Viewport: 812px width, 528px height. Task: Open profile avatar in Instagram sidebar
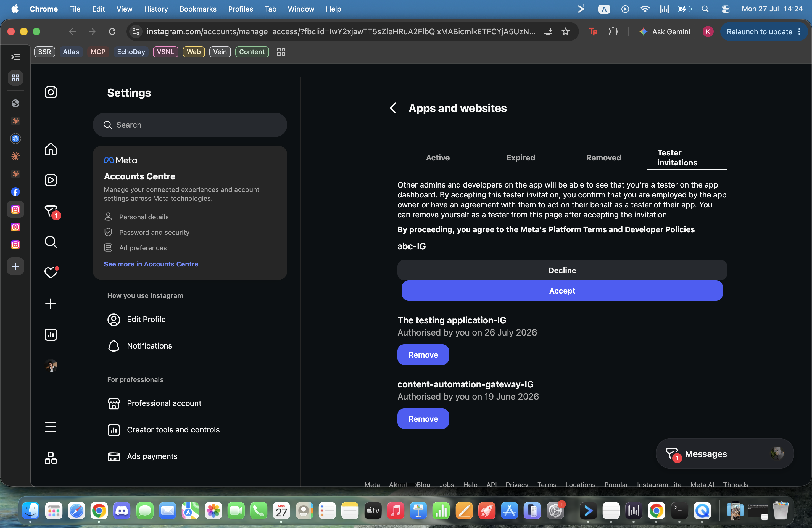[51, 365]
